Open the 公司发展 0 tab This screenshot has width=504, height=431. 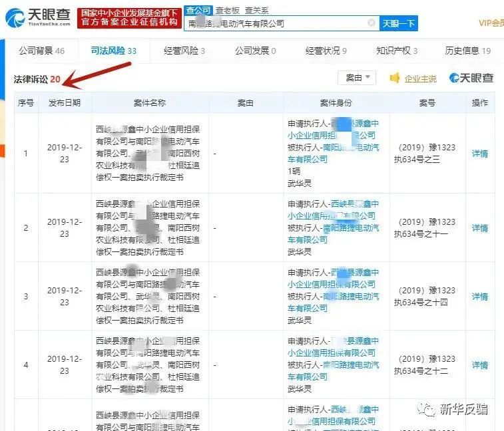[x=255, y=51]
